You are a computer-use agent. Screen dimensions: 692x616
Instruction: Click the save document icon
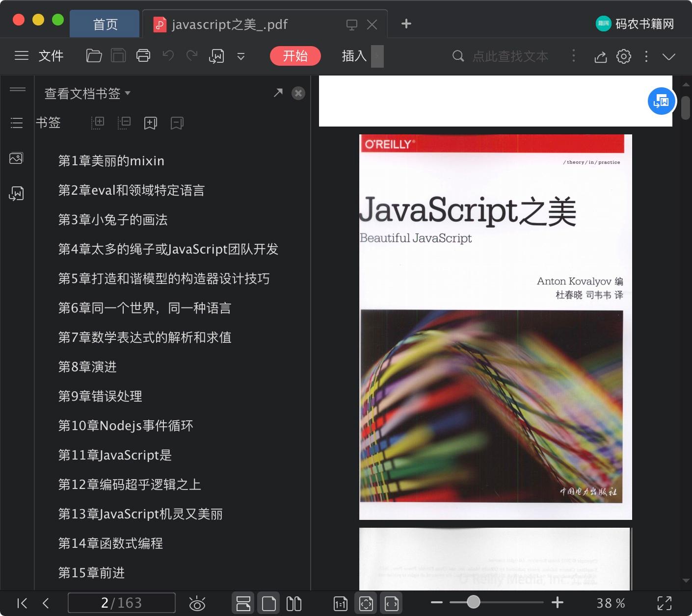click(x=118, y=56)
